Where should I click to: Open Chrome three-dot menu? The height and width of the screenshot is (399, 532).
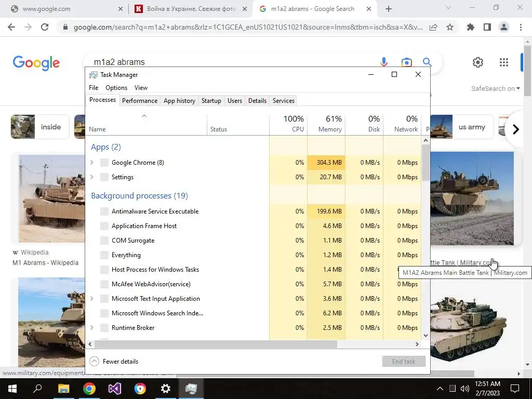click(x=521, y=27)
